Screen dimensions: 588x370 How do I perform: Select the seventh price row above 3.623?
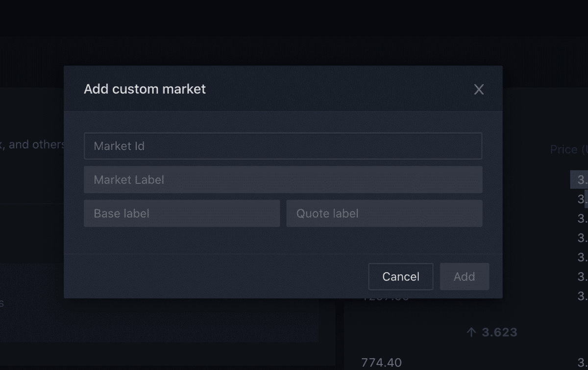tap(582, 296)
